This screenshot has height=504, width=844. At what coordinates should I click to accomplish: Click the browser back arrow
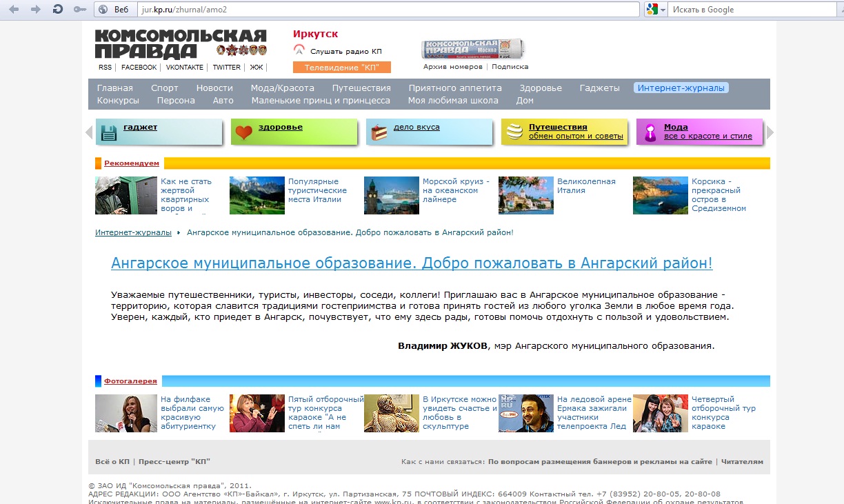coord(14,10)
